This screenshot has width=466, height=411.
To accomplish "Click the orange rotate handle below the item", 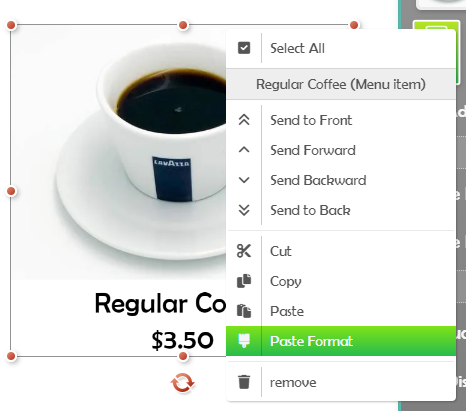I will point(182,382).
